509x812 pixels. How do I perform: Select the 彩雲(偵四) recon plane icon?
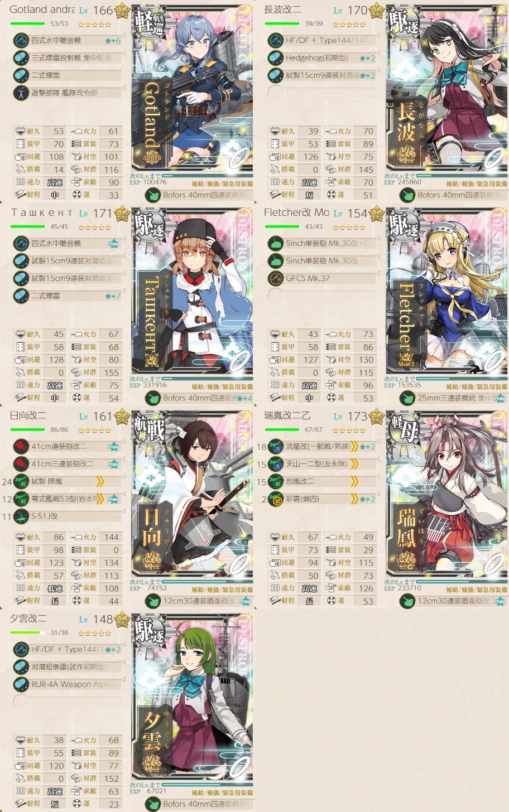point(276,499)
